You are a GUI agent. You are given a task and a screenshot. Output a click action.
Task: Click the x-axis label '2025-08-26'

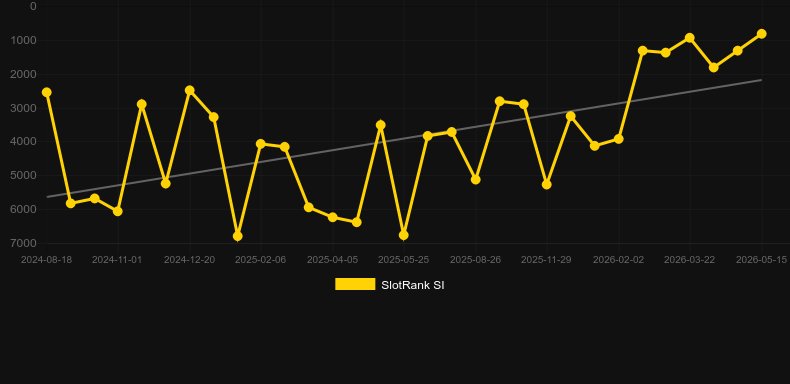(476, 260)
